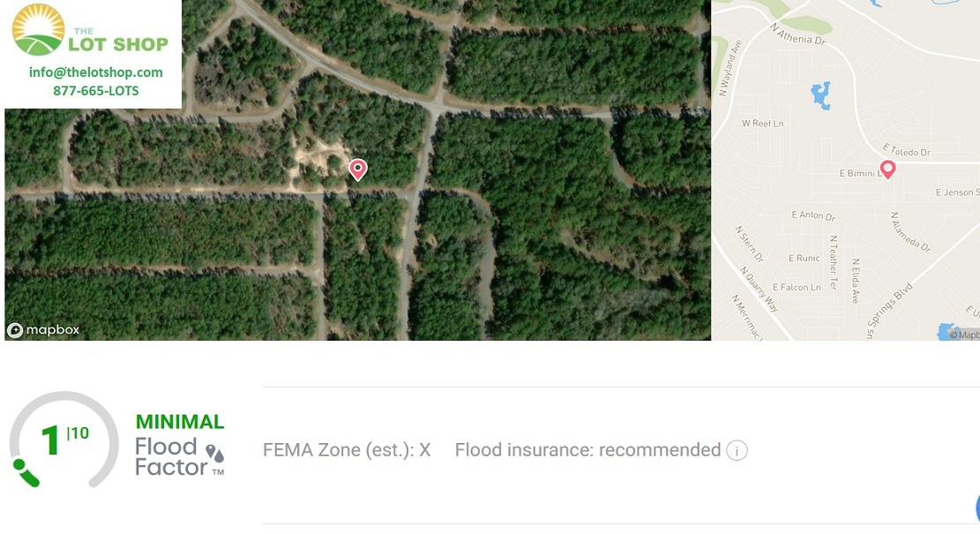This screenshot has height=534, width=980.
Task: Click the E Toledo Dr street label
Action: (906, 150)
